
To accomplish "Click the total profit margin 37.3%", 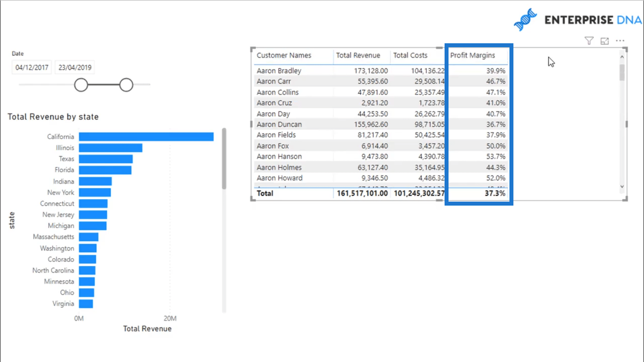I will [x=495, y=193].
